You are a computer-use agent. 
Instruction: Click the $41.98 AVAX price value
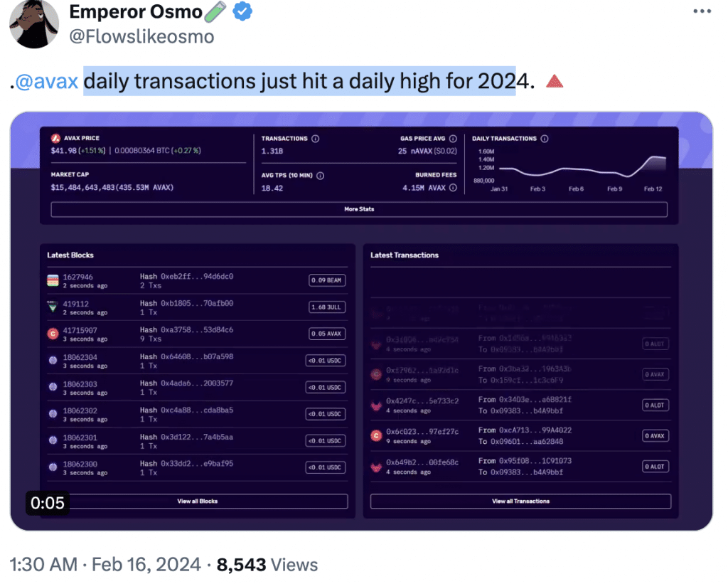tap(63, 151)
